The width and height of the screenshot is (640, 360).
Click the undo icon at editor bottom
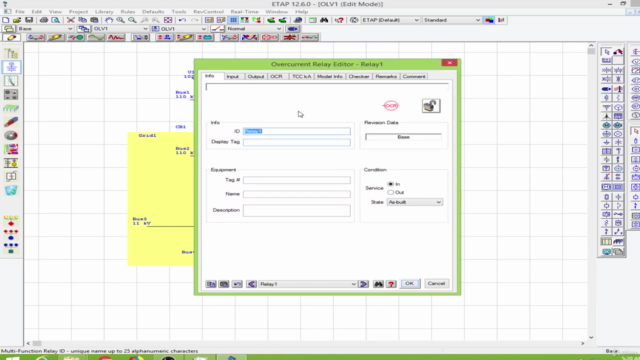click(x=237, y=284)
